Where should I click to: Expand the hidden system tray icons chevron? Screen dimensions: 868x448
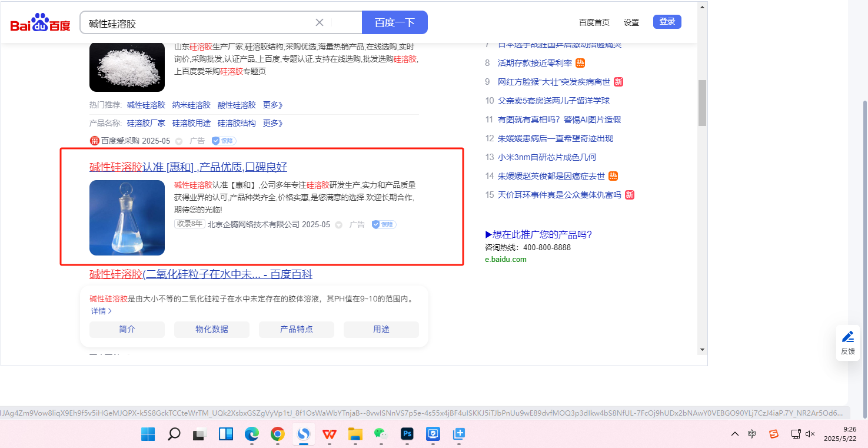(734, 434)
